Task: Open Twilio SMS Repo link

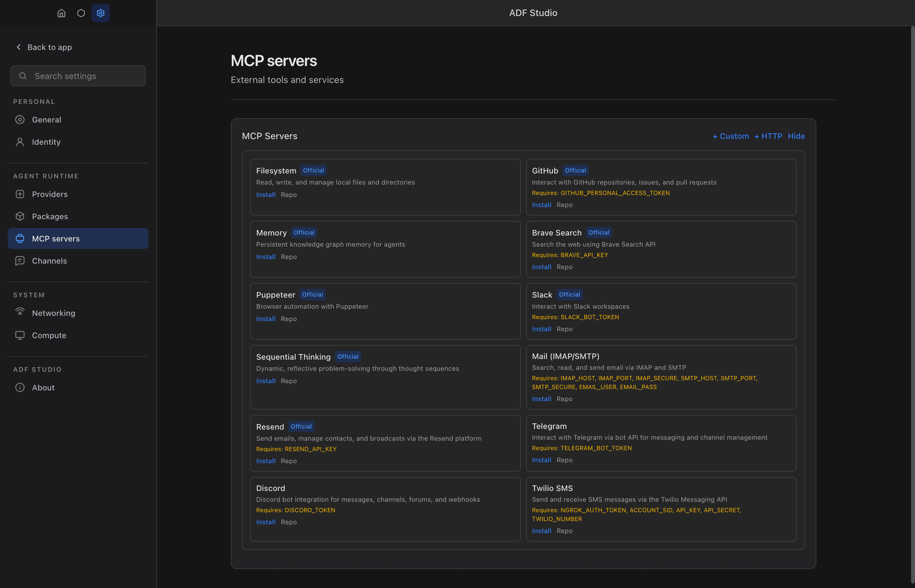Action: click(x=564, y=531)
